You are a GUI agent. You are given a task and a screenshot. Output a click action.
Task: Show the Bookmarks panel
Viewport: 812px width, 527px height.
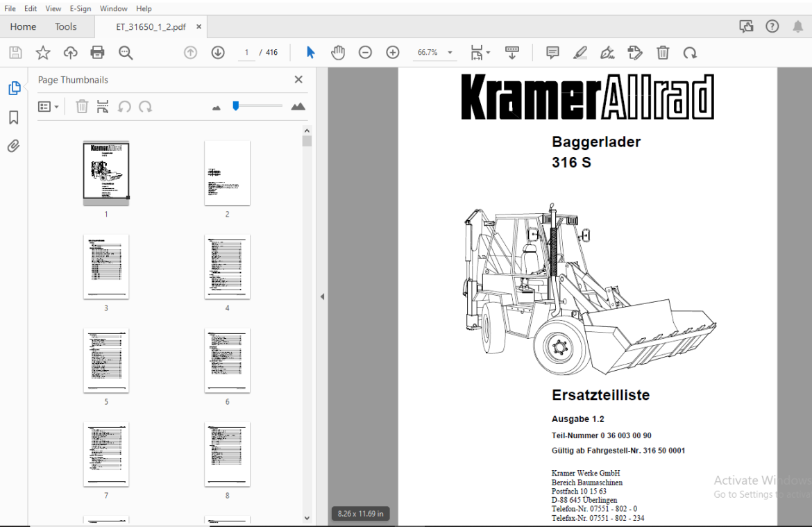point(14,117)
